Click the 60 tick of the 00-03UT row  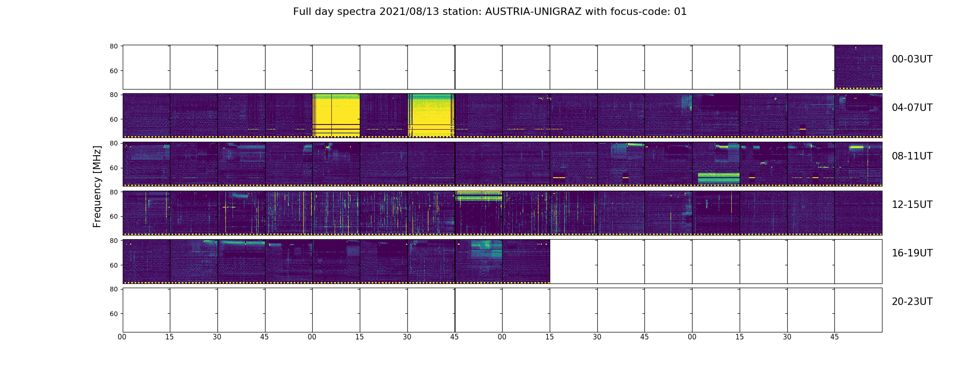point(113,71)
